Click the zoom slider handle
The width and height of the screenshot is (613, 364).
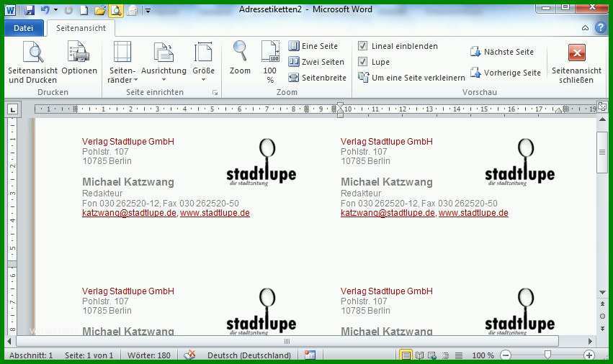tap(547, 355)
